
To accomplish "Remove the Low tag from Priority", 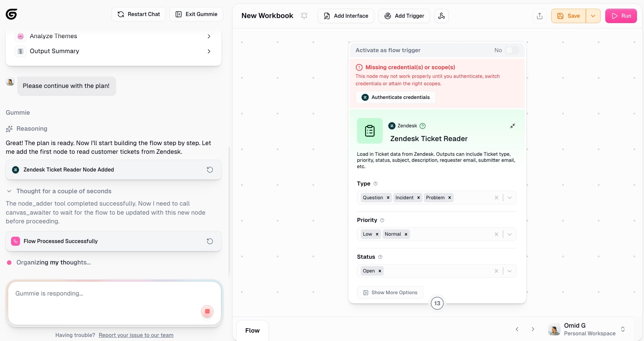I will point(377,234).
